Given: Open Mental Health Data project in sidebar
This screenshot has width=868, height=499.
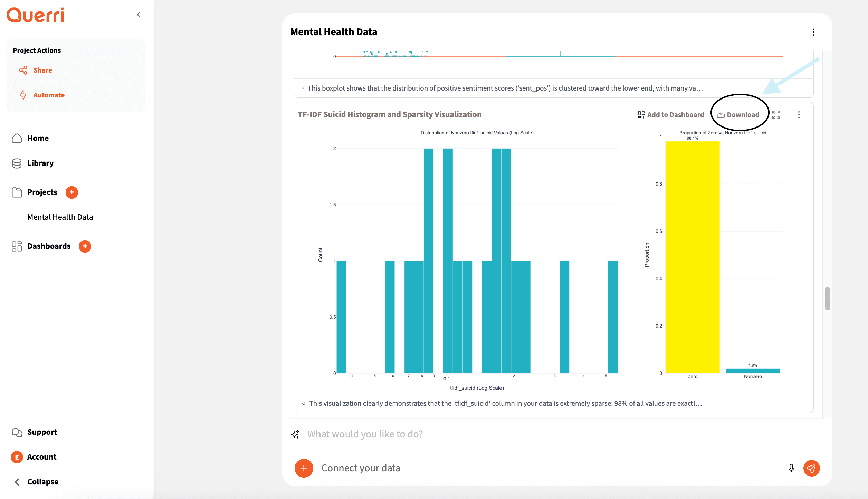Looking at the screenshot, I should (x=60, y=217).
